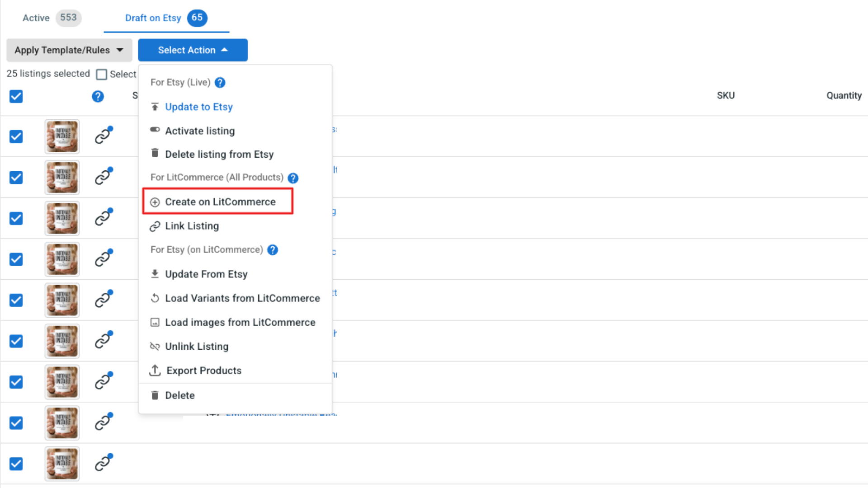Click the link icon in the fourth listing row

click(x=104, y=258)
